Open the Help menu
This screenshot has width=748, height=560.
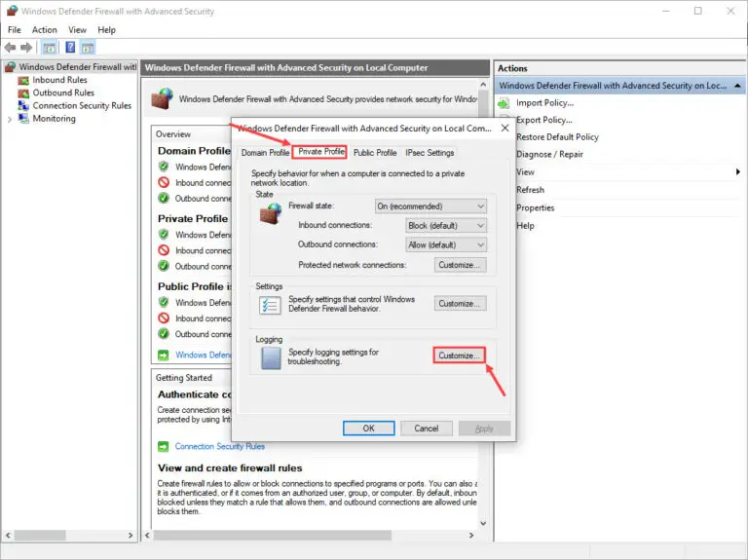pyautogui.click(x=106, y=30)
